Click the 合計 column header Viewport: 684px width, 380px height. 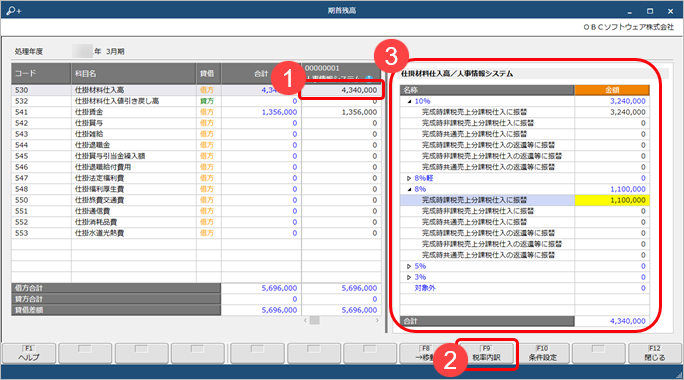pyautogui.click(x=261, y=73)
